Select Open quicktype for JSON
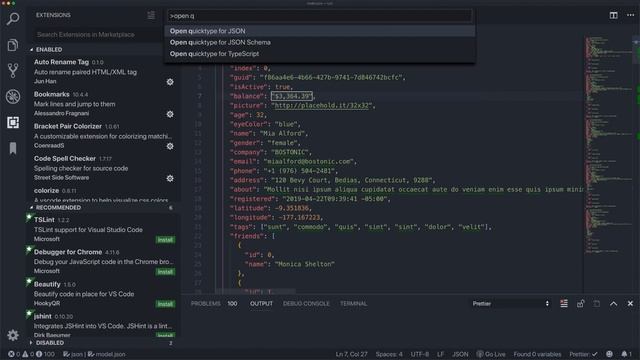640x360 pixels. tap(320, 31)
